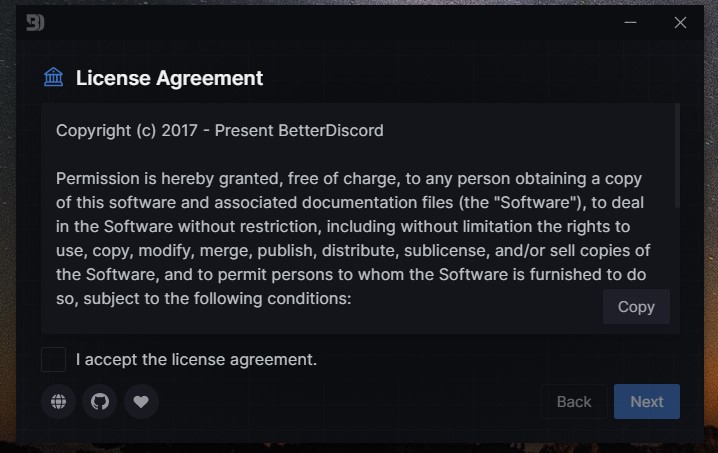Click the license text scrollbar thumb
The width and height of the screenshot is (718, 453).
(x=677, y=156)
